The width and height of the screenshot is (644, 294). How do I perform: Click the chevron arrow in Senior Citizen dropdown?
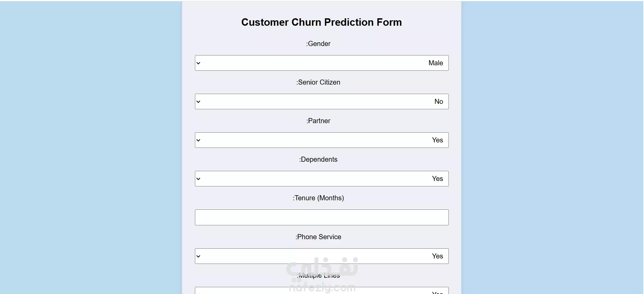(x=199, y=102)
